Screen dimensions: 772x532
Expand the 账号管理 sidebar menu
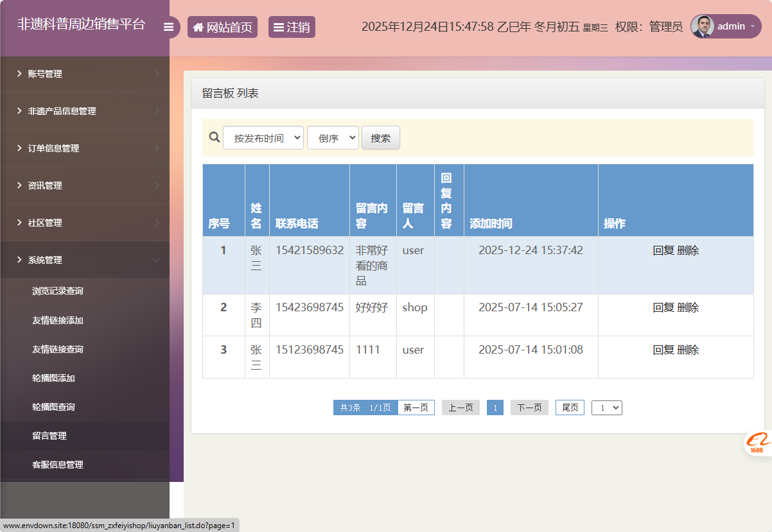tap(85, 74)
